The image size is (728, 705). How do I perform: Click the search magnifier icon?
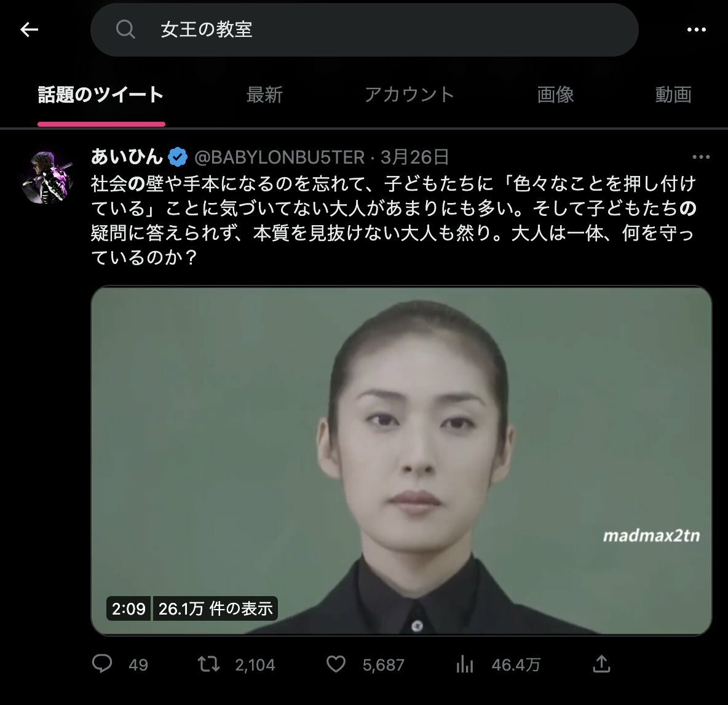pyautogui.click(x=125, y=30)
